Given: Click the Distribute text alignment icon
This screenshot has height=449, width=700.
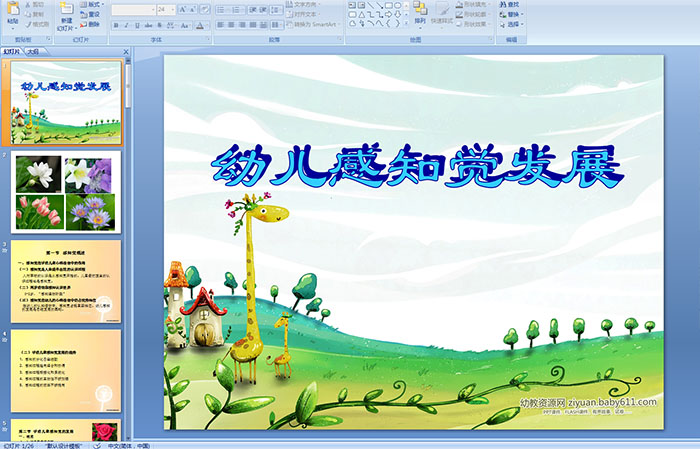Looking at the screenshot, I should [x=263, y=25].
